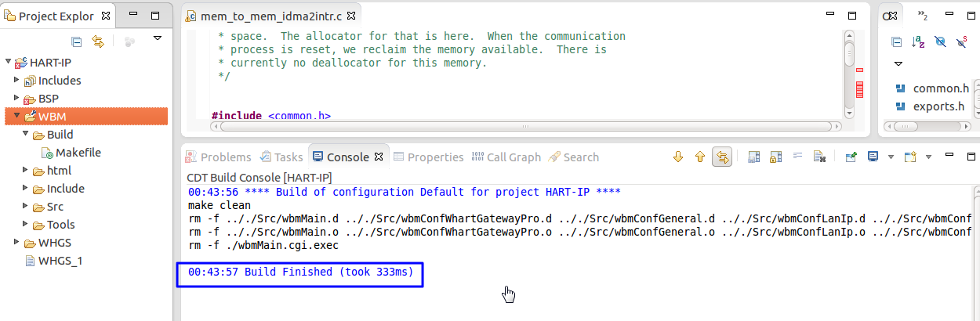The height and width of the screenshot is (321, 980).
Task: Jump to previous console error arrow
Action: tap(700, 157)
